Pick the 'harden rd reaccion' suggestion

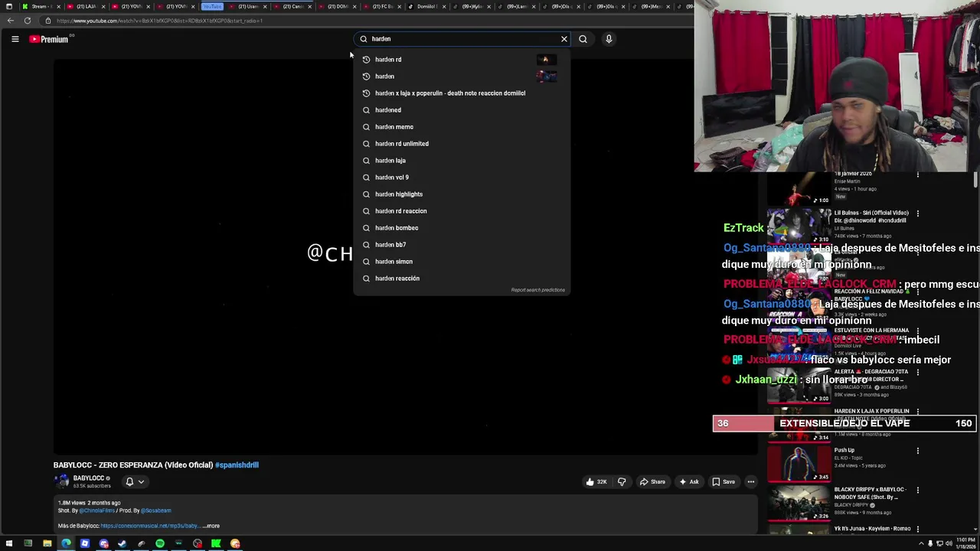click(462, 211)
